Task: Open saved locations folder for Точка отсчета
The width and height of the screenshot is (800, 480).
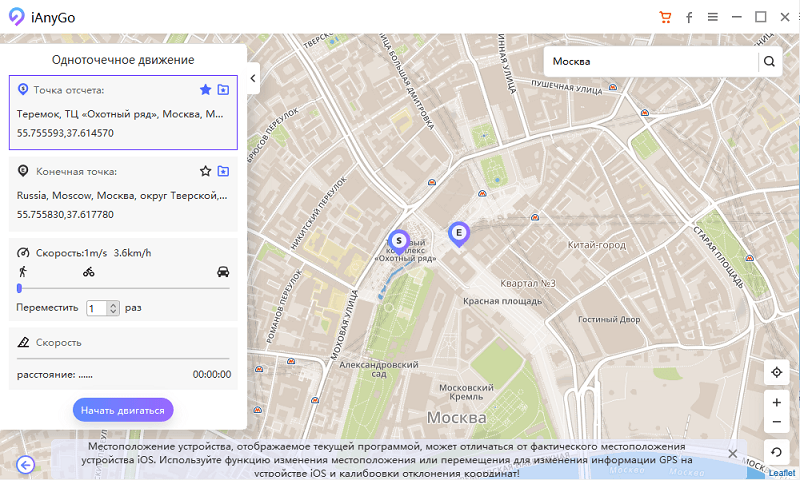Action: tap(223, 90)
